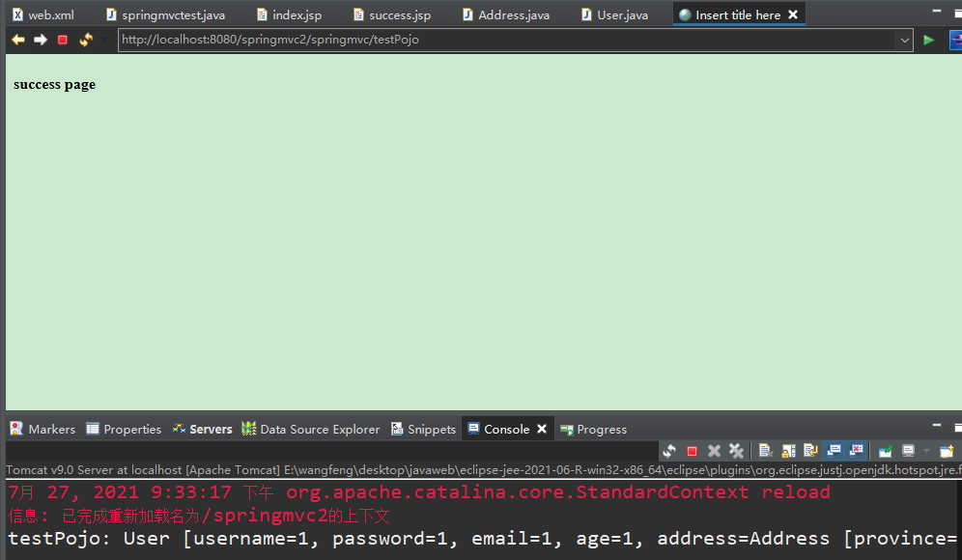This screenshot has height=560, width=962.
Task: Relaunch the server from the console toolbar
Action: click(x=669, y=452)
